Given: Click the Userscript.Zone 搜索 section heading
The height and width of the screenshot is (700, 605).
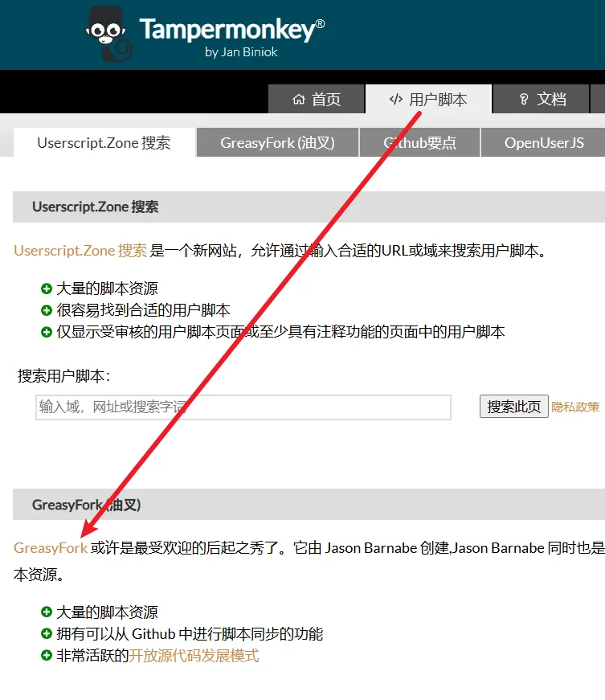Looking at the screenshot, I should [x=95, y=207].
